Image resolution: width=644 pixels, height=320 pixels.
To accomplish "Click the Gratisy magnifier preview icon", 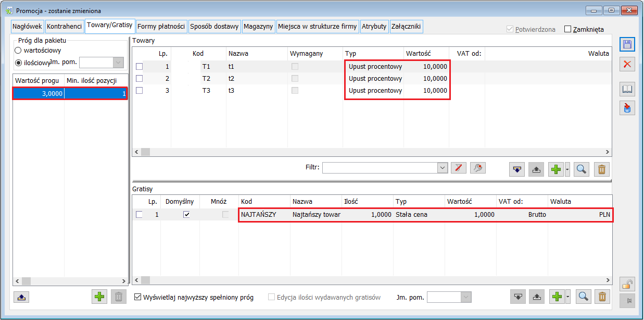I will [x=583, y=297].
